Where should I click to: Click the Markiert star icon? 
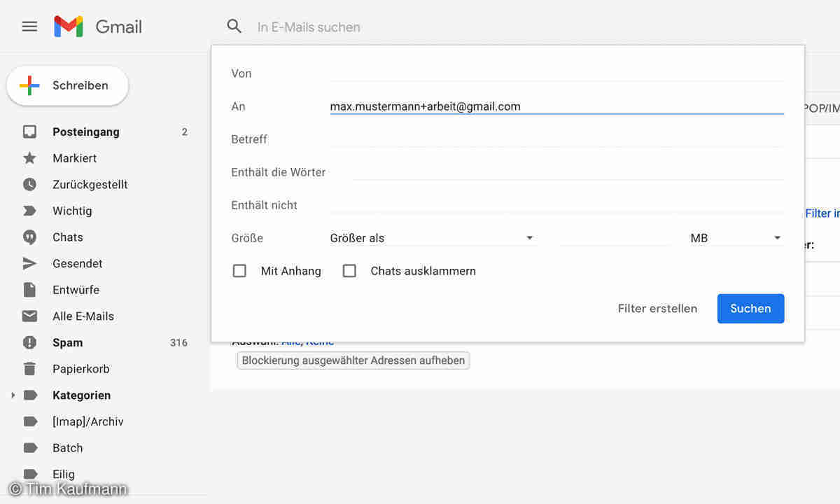pyautogui.click(x=29, y=158)
